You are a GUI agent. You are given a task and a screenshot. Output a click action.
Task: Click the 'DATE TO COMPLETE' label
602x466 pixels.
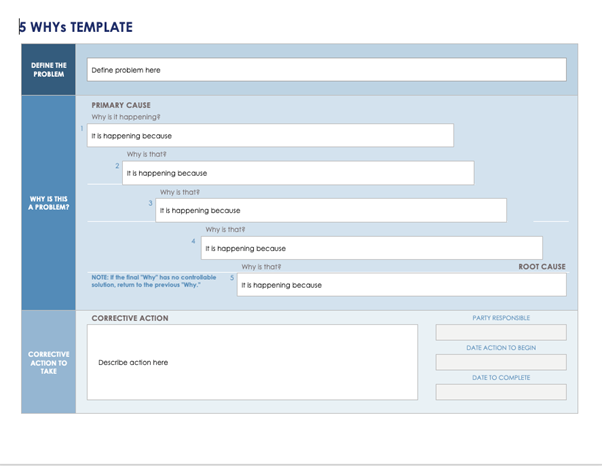(501, 378)
